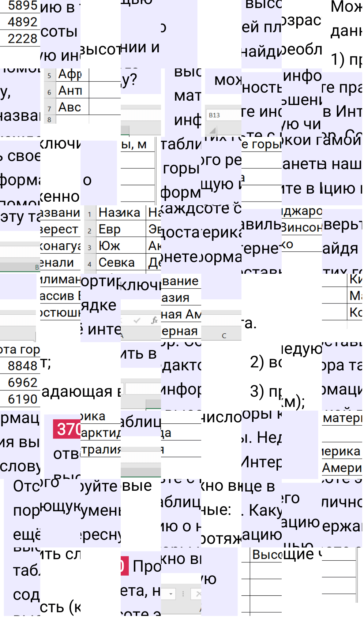Click the formula bar drag handle dots
The image size is (364, 617).
coord(183,594)
